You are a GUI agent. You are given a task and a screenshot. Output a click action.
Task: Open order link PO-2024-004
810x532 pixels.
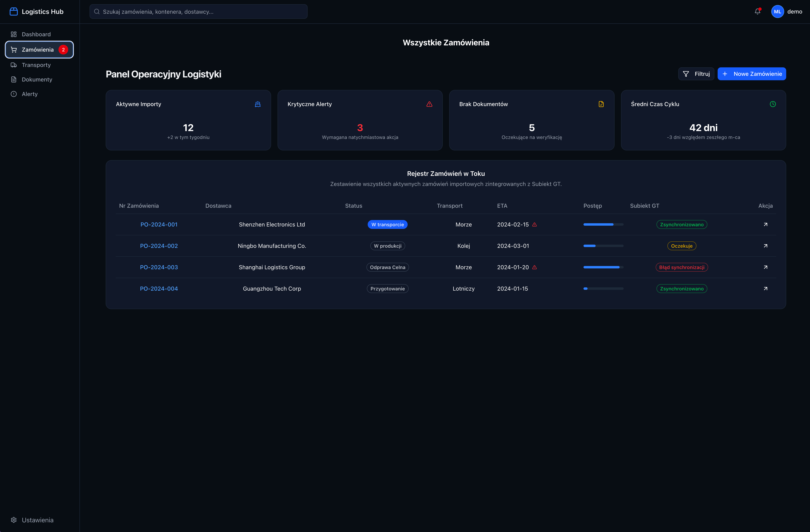[159, 289]
